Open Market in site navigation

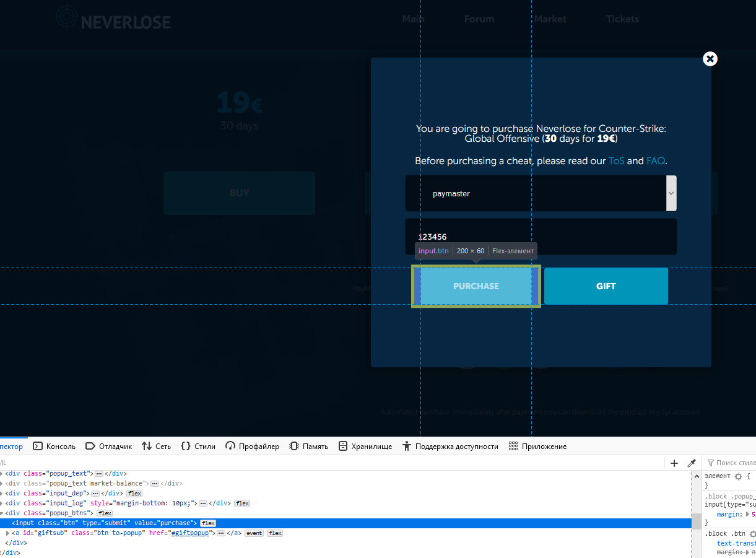point(550,19)
